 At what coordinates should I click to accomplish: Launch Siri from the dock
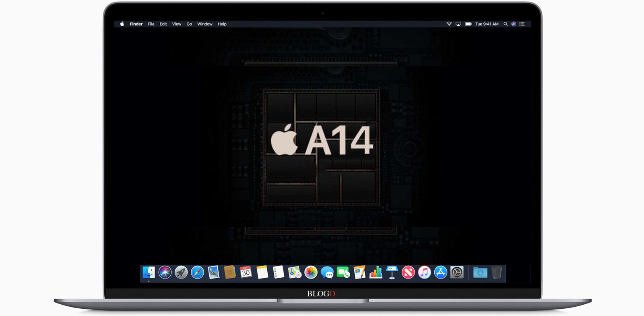pyautogui.click(x=165, y=273)
